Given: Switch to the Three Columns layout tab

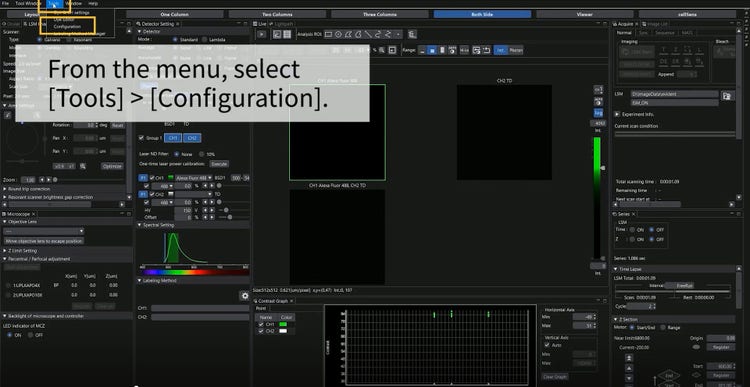Looking at the screenshot, I should (x=379, y=14).
